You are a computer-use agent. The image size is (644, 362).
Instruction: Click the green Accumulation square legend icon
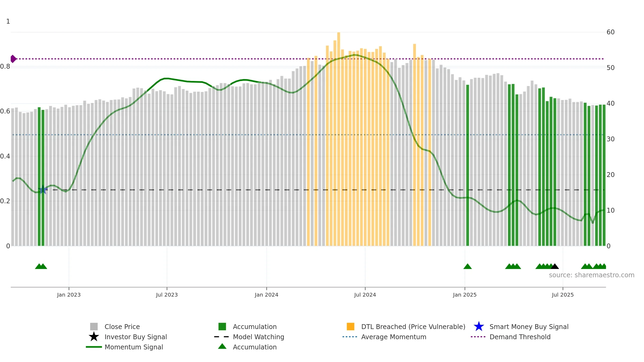pyautogui.click(x=222, y=327)
